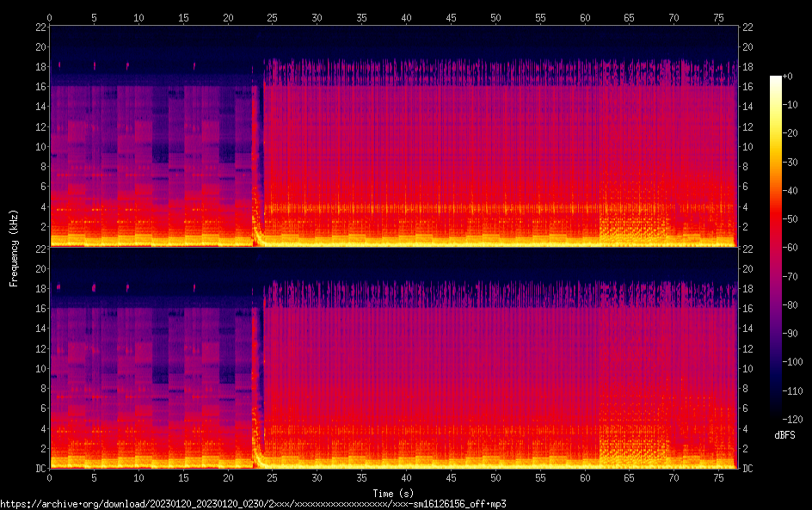Click the 25 second tick on top axis
This screenshot has width=812, height=510.
pyautogui.click(x=273, y=17)
